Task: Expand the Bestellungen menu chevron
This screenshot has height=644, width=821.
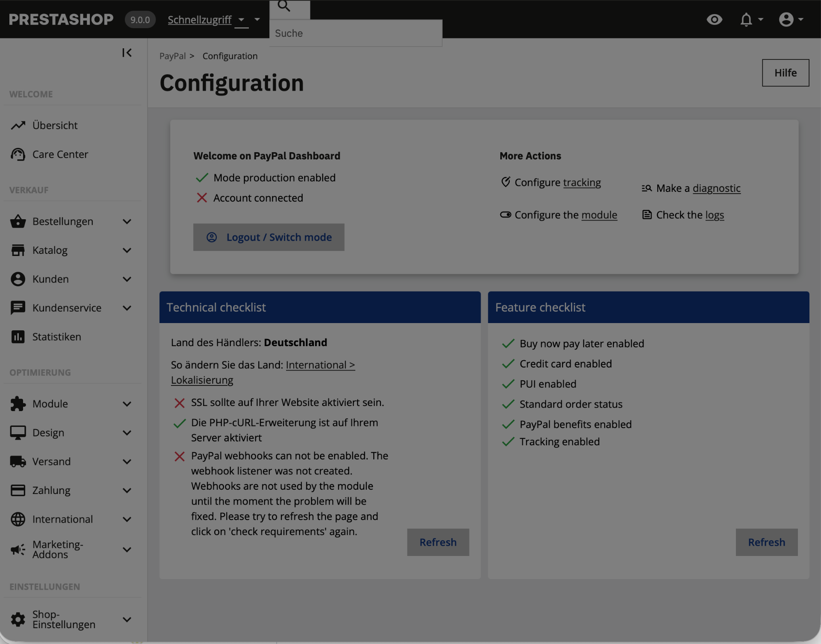Action: pos(127,221)
